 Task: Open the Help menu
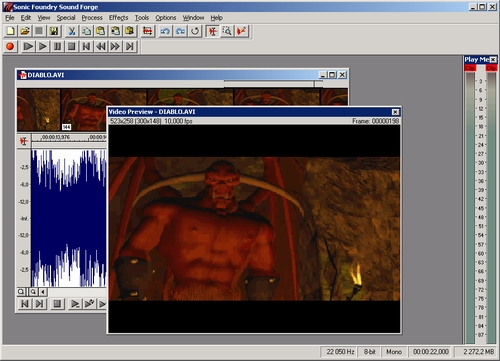tap(216, 18)
